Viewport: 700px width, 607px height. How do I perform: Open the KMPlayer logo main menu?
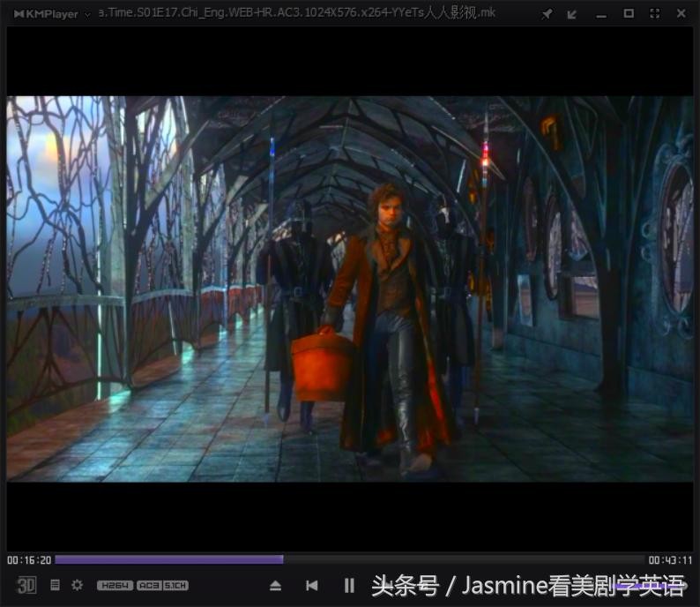(x=46, y=14)
